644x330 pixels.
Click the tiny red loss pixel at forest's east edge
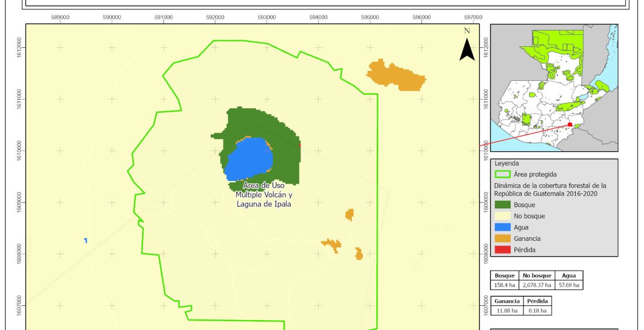[x=299, y=145]
